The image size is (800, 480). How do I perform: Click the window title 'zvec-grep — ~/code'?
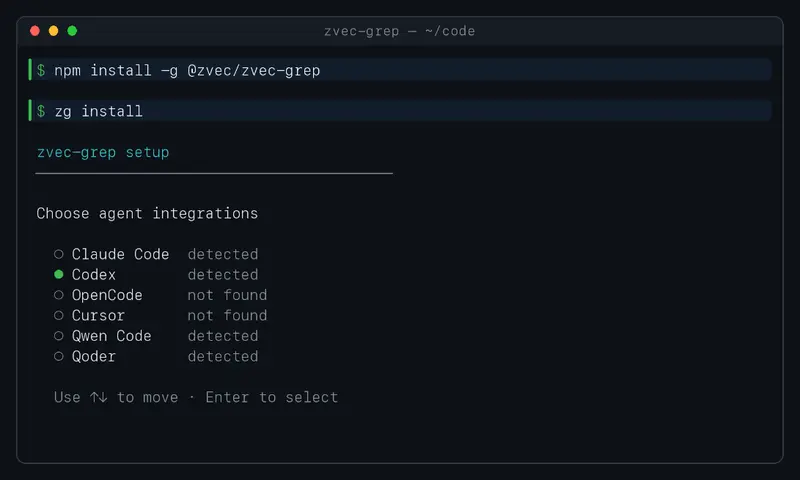399,31
